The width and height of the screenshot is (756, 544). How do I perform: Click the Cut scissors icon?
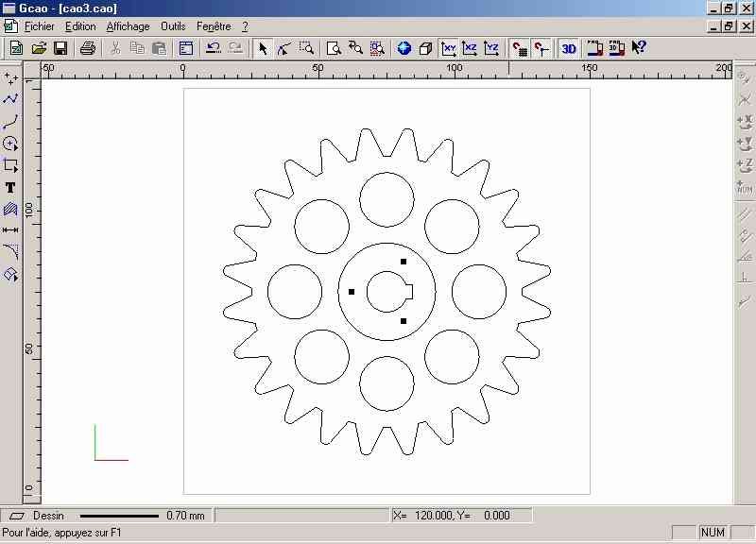(x=115, y=48)
